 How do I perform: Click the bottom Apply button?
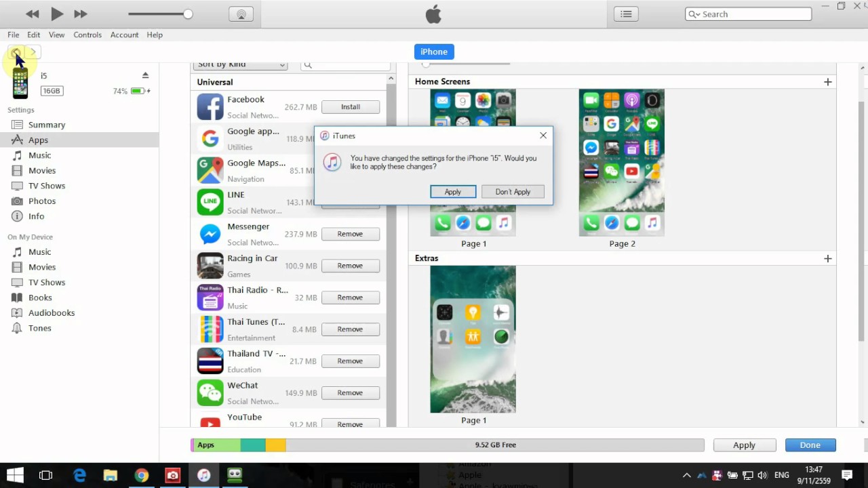click(744, 445)
